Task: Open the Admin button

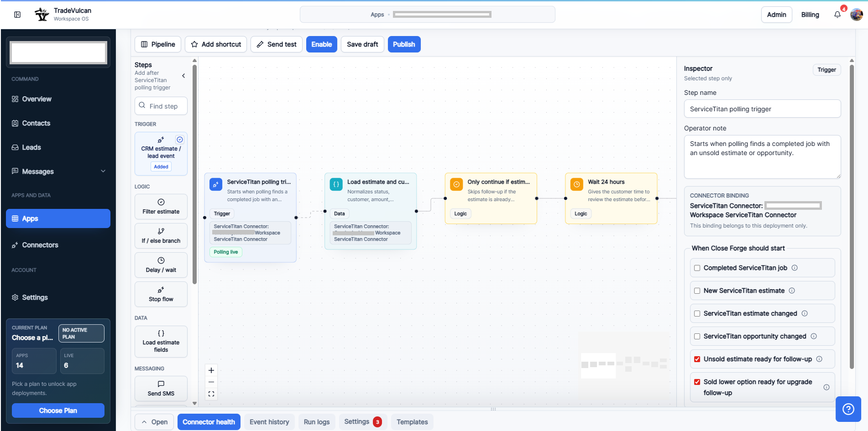Action: click(776, 15)
